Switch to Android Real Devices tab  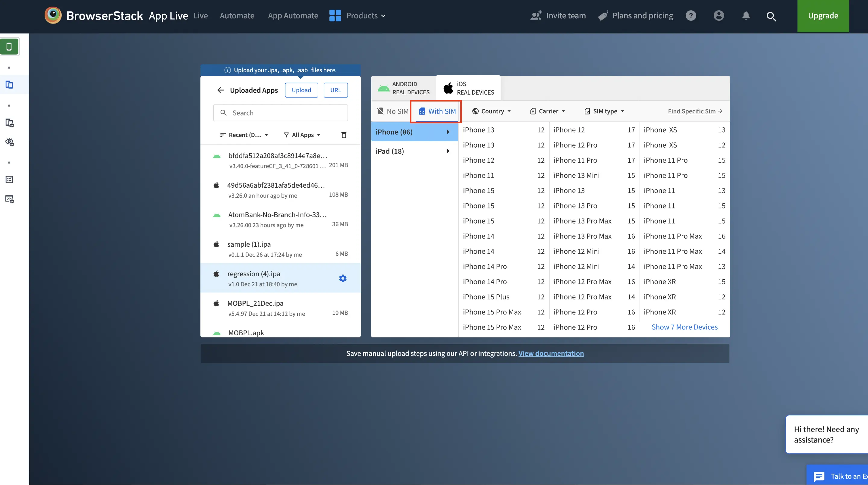click(x=404, y=88)
